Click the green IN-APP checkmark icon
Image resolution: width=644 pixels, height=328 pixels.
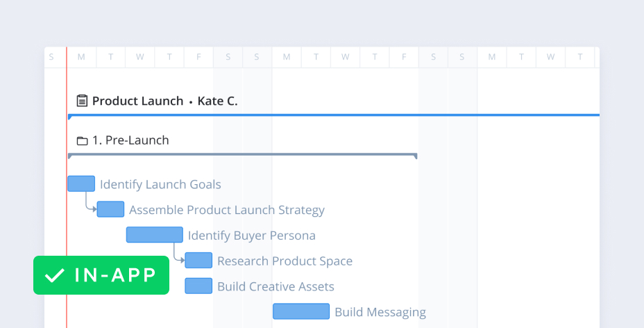click(x=54, y=275)
